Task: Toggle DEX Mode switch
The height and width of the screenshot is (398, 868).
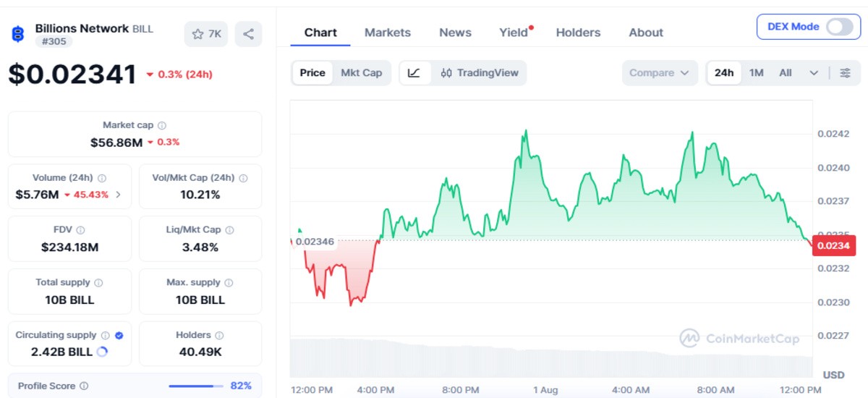Action: click(839, 27)
